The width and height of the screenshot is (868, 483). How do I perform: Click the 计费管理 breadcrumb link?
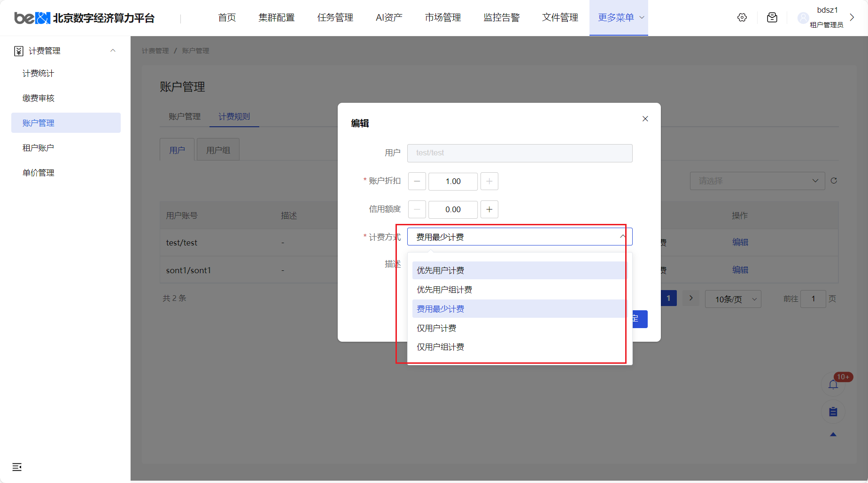pos(155,51)
